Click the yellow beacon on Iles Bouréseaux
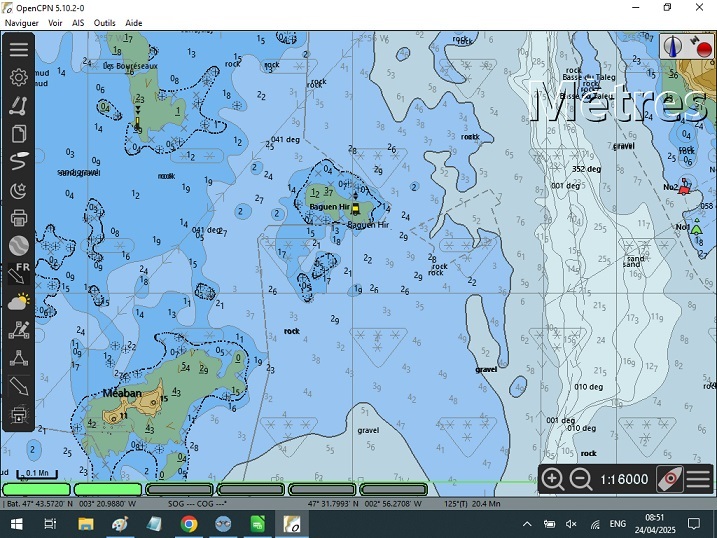Screen dimensions: 717x538 pyautogui.click(x=138, y=121)
